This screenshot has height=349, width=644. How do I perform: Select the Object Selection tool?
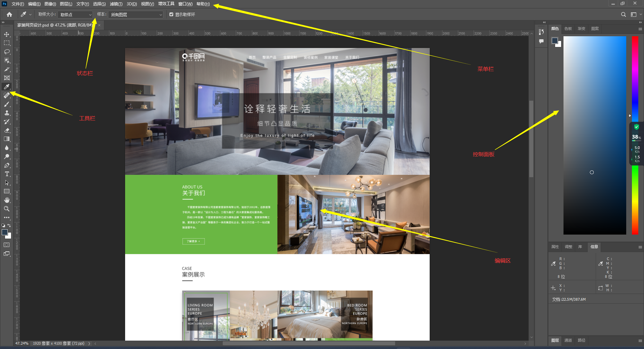coord(7,60)
